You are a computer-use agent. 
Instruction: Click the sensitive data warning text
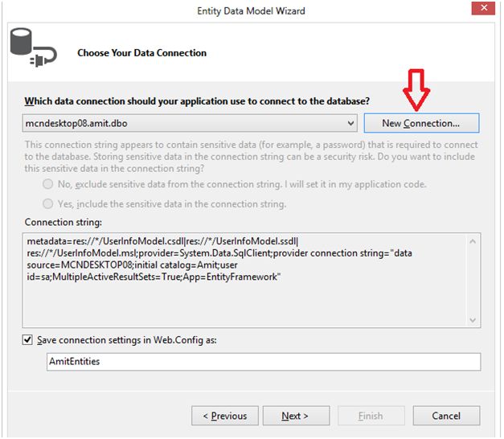251,158
